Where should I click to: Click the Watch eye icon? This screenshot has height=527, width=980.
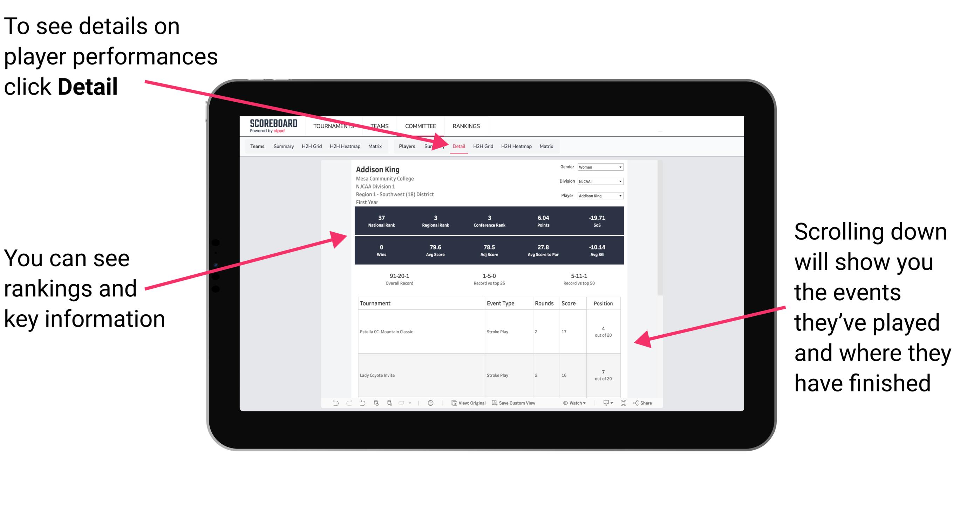click(566, 405)
